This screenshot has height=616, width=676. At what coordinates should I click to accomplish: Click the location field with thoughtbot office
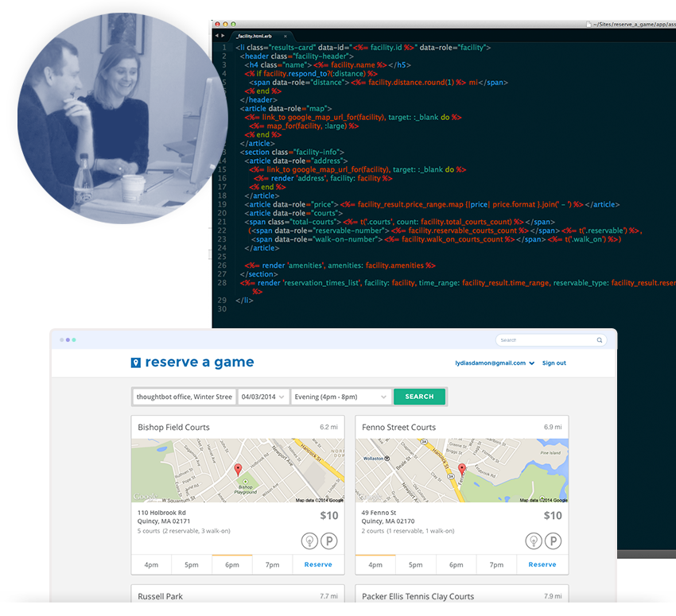pos(185,397)
